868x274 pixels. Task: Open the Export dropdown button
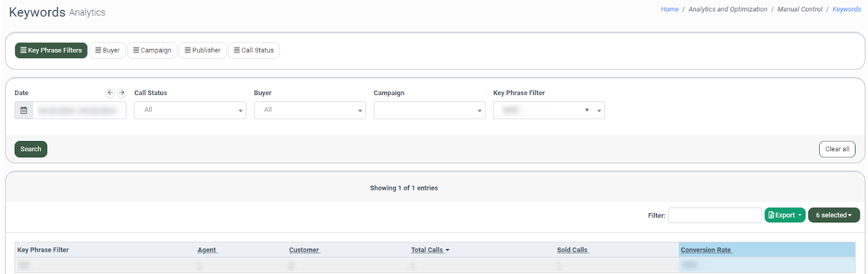point(784,215)
